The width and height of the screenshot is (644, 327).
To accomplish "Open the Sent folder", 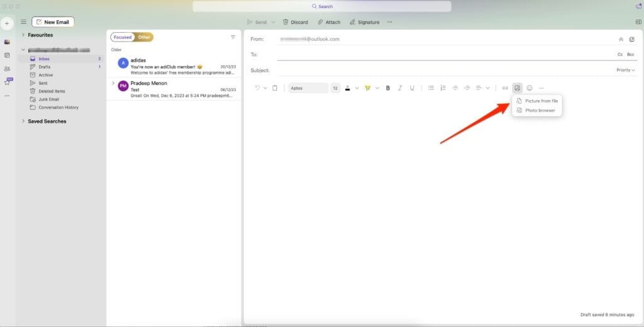I will tap(61, 83).
